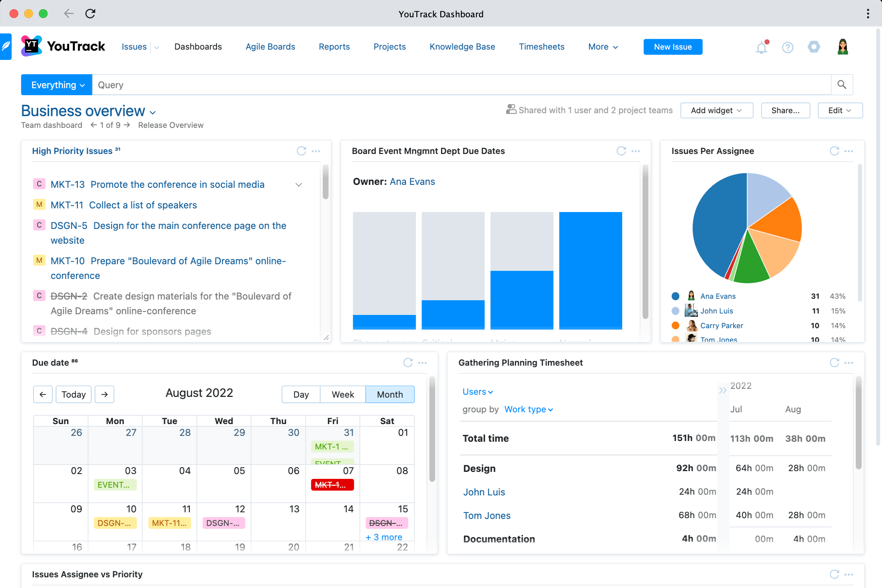The height and width of the screenshot is (588, 882).
Task: Click the High Priority Issues widget scrollbar
Action: point(326,182)
